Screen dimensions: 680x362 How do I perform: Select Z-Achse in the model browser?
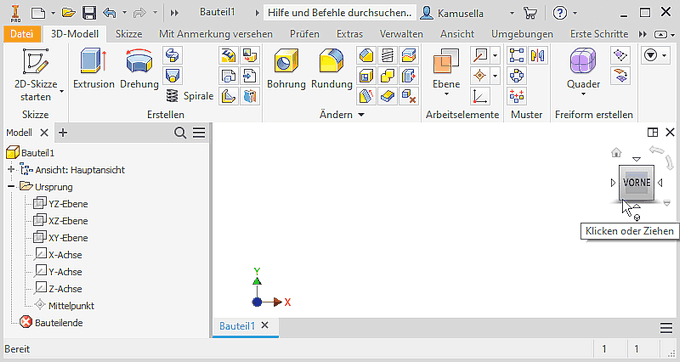(65, 289)
